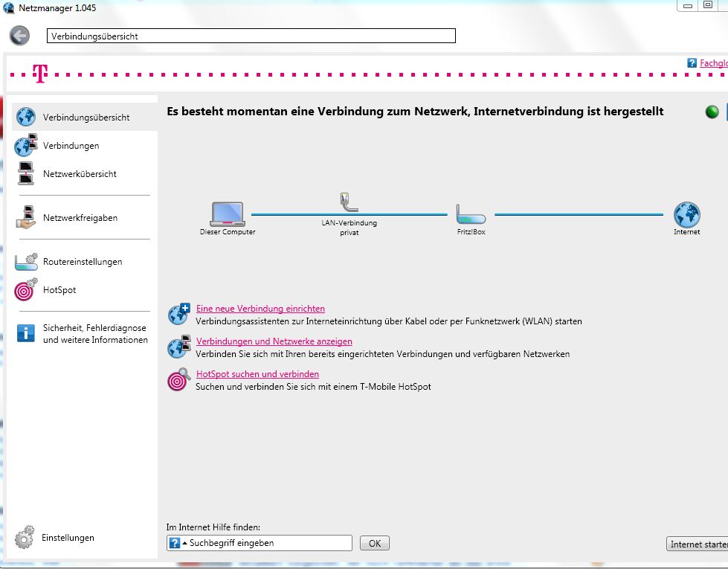Click the Internet globe icon in diagram

(686, 215)
